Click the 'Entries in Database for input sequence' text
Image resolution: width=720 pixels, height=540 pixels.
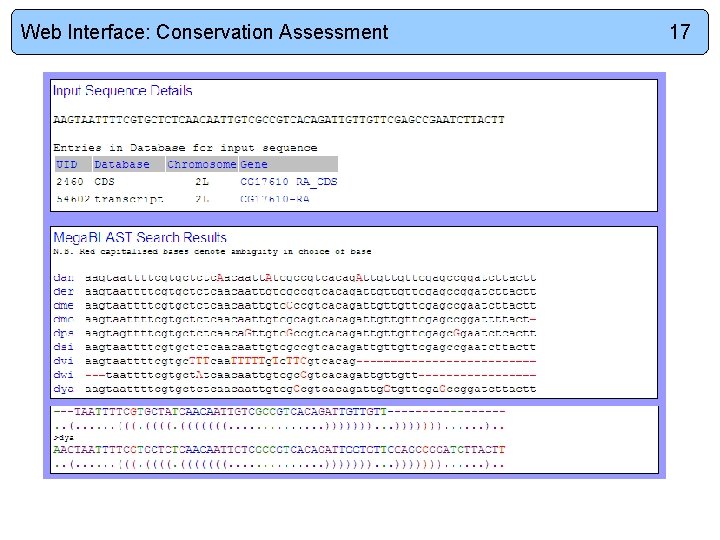point(185,148)
